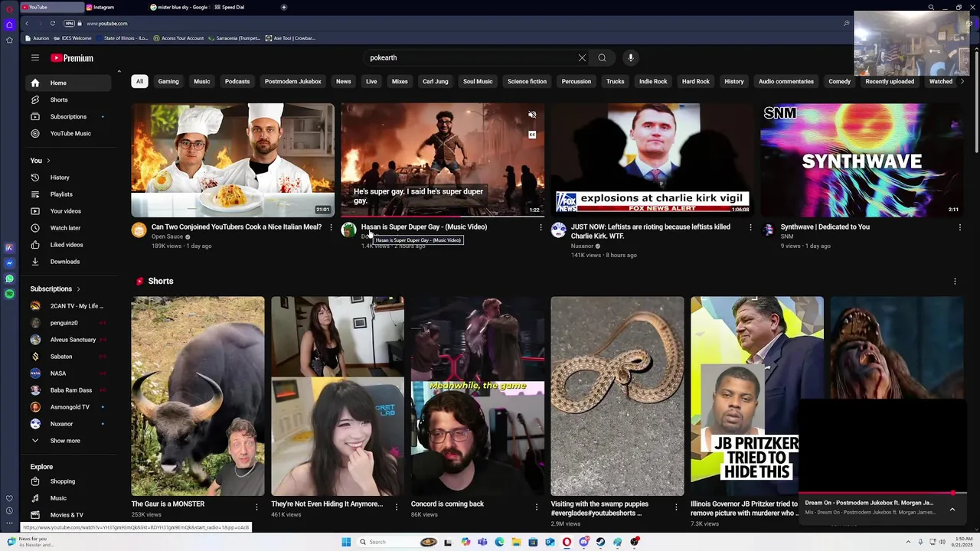
Task: Toggle mute on Hasan video preview
Action: pyautogui.click(x=532, y=115)
